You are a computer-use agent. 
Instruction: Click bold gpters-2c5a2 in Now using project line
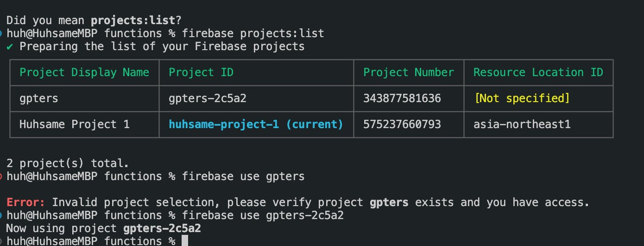(x=162, y=228)
